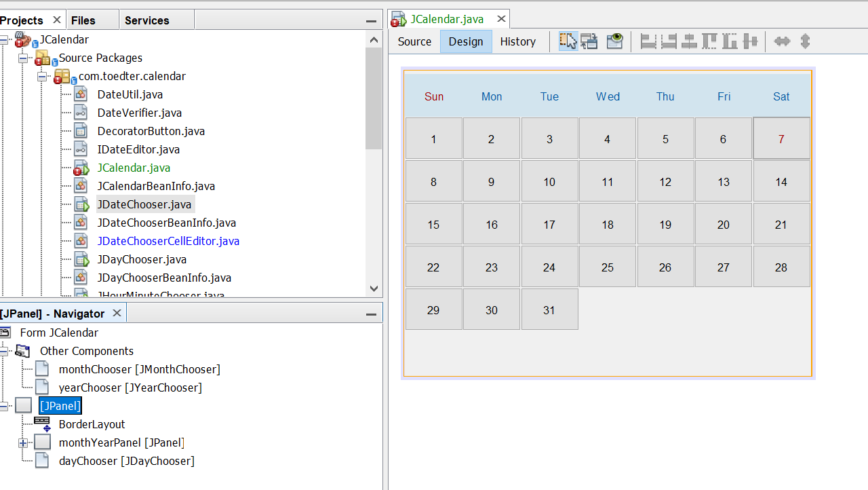The width and height of the screenshot is (868, 490).
Task: Click day 1 button in calendar
Action: (434, 139)
